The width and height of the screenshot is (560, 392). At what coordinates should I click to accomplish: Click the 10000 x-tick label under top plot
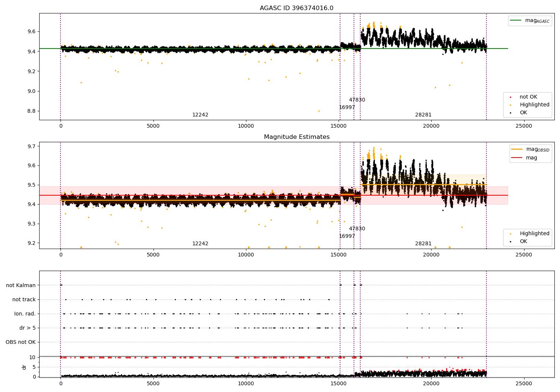tap(246, 126)
